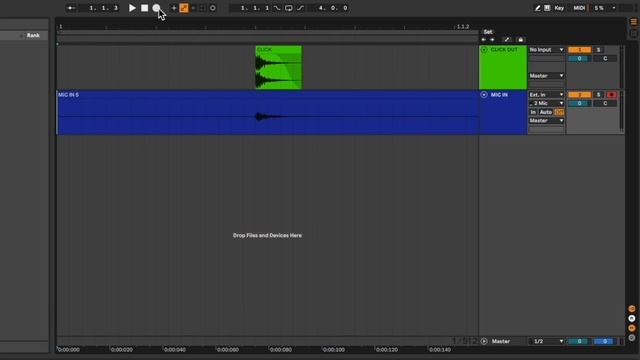This screenshot has width=640, height=360.
Task: Select the MIC IN track name
Action: click(x=499, y=94)
